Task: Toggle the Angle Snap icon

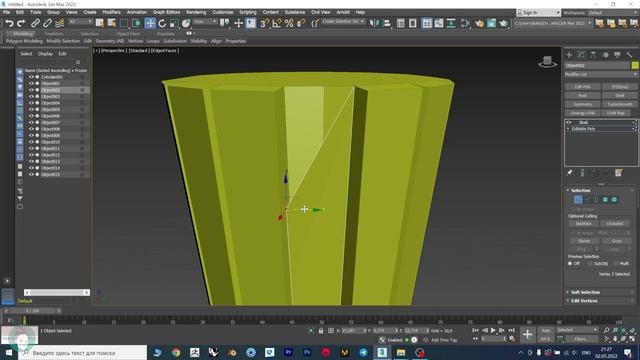Action: click(x=276, y=23)
